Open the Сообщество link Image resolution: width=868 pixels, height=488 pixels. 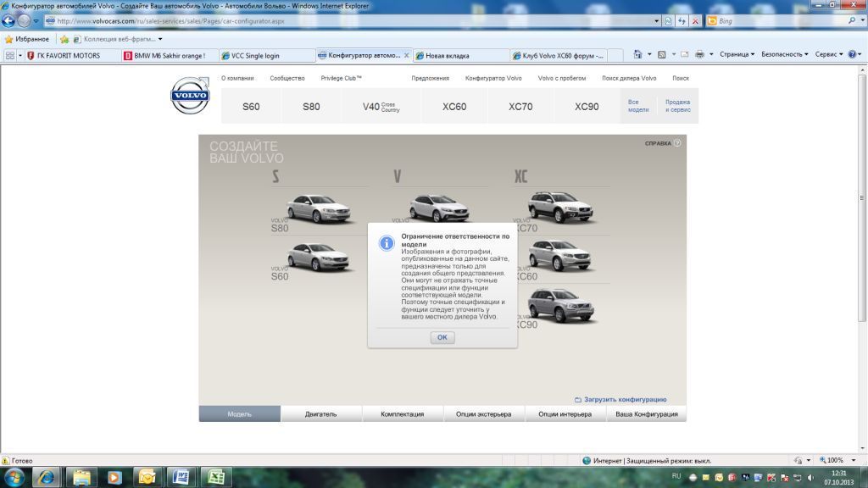[x=287, y=78]
